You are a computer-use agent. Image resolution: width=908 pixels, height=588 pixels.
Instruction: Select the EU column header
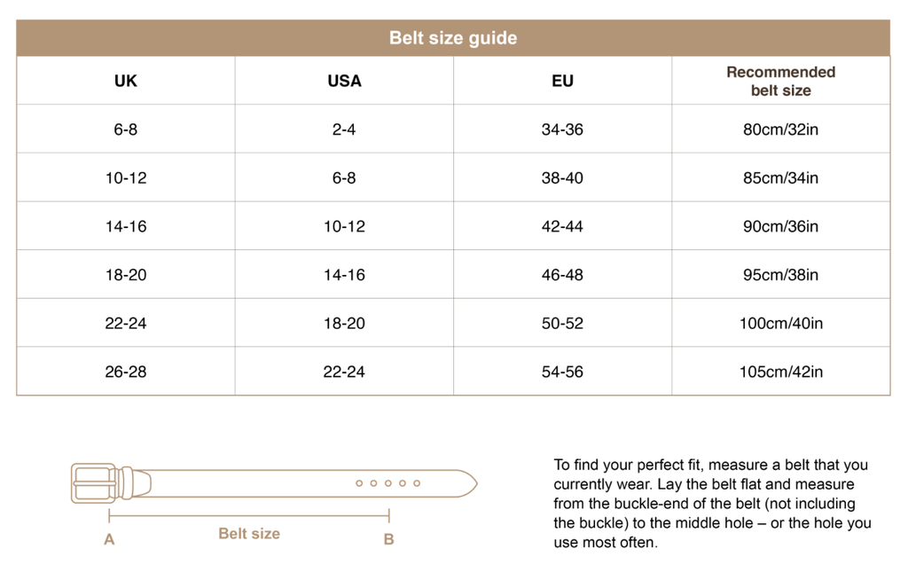[562, 81]
